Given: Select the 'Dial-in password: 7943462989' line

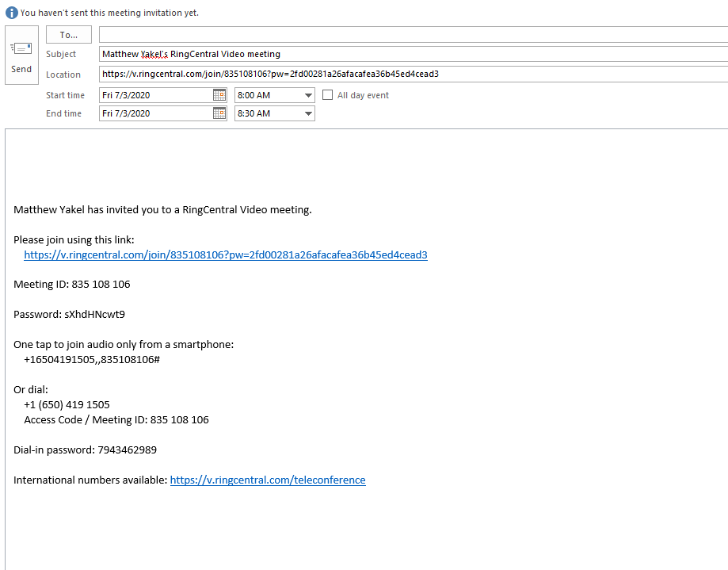Looking at the screenshot, I should (x=85, y=449).
